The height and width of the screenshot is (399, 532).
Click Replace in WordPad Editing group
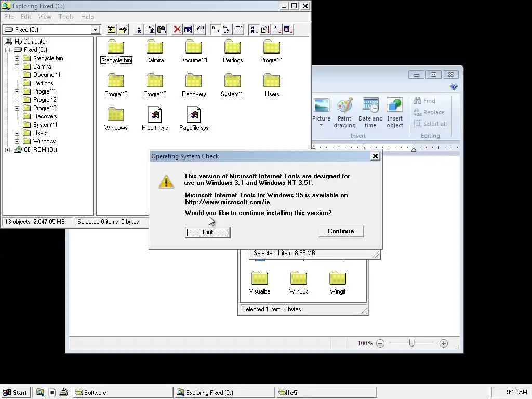[429, 112]
